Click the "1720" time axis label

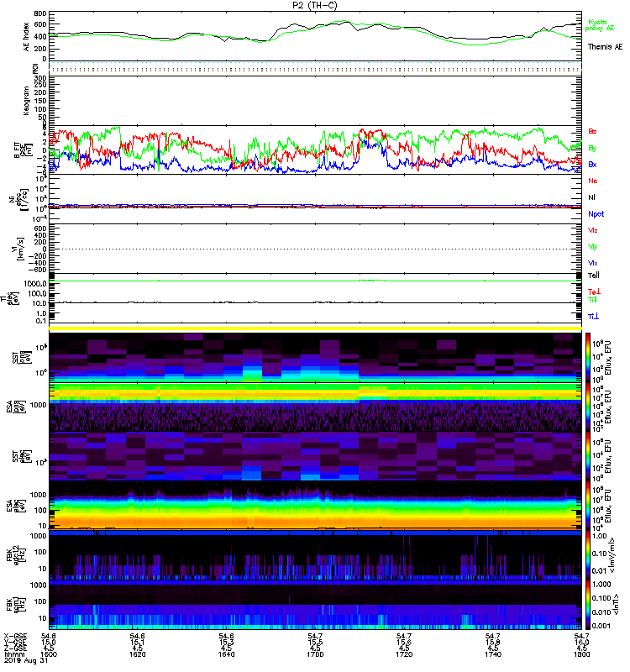tap(404, 654)
